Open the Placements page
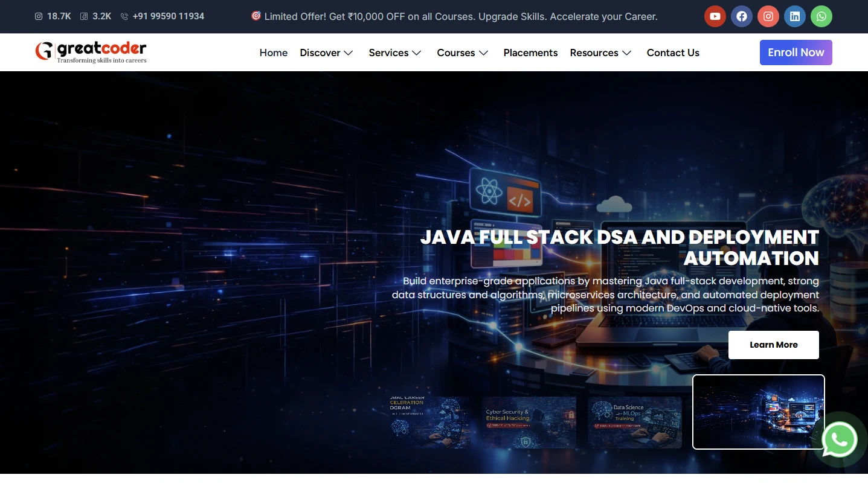This screenshot has width=868, height=501. 530,53
